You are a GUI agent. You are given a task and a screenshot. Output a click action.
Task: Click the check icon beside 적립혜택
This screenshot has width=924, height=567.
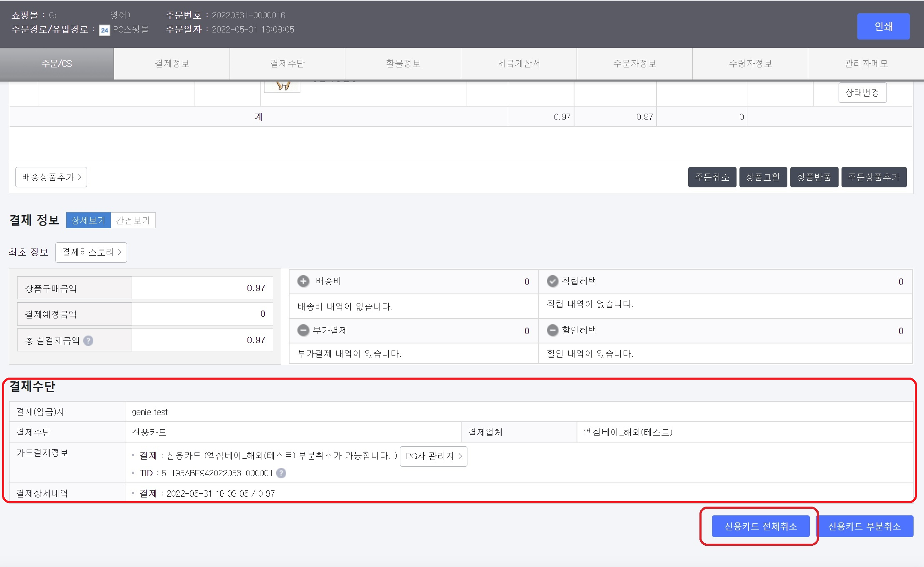click(x=552, y=281)
